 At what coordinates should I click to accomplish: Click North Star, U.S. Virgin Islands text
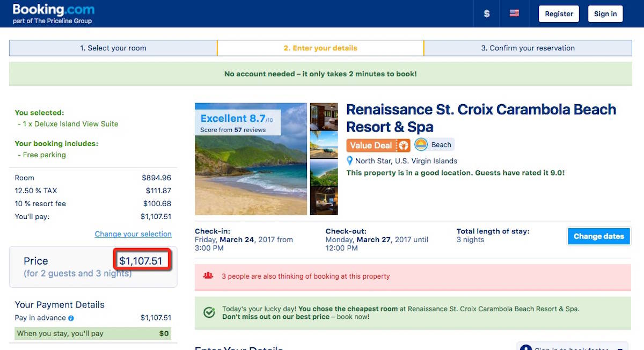(406, 161)
